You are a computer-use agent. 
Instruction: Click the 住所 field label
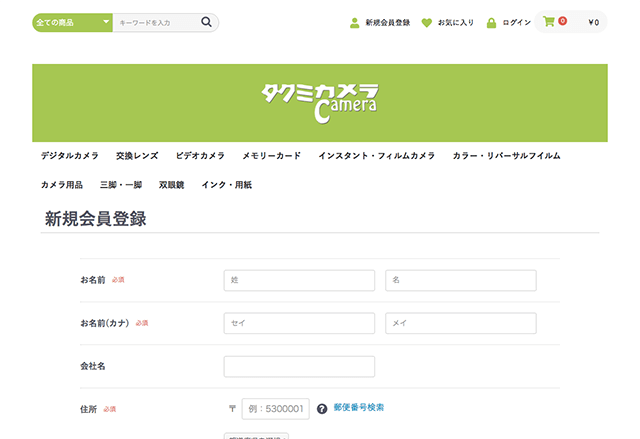(88, 409)
